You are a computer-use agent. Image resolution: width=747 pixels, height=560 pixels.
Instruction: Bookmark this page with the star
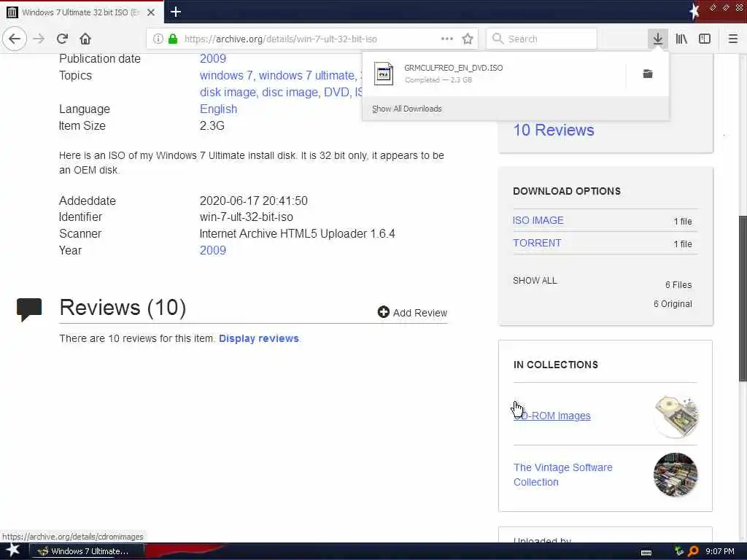(x=468, y=39)
